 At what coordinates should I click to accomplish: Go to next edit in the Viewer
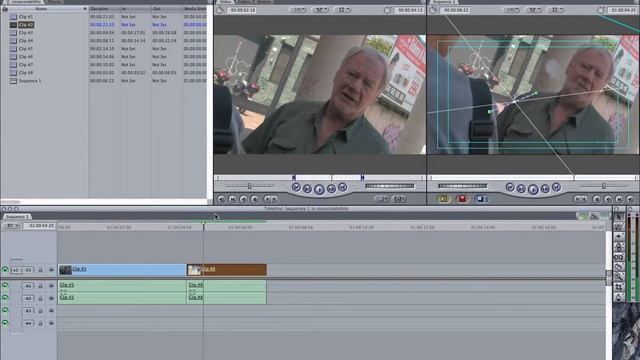[342, 187]
